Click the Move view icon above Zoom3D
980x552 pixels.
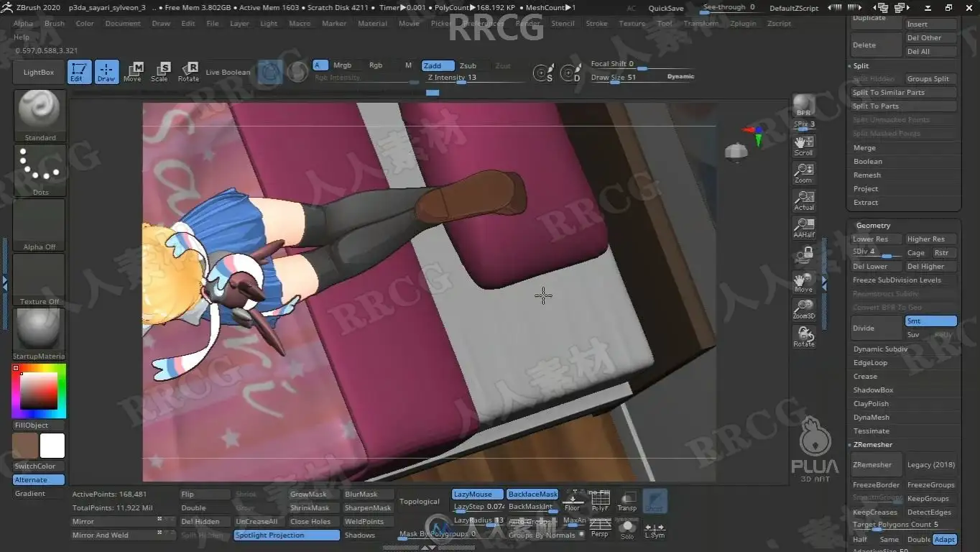(x=804, y=282)
